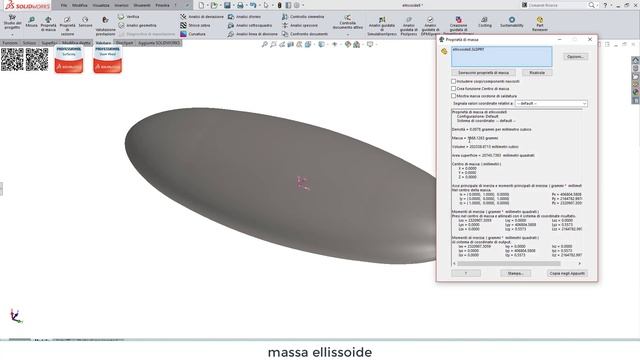Open Proprietà di sezione tool

[x=67, y=26]
